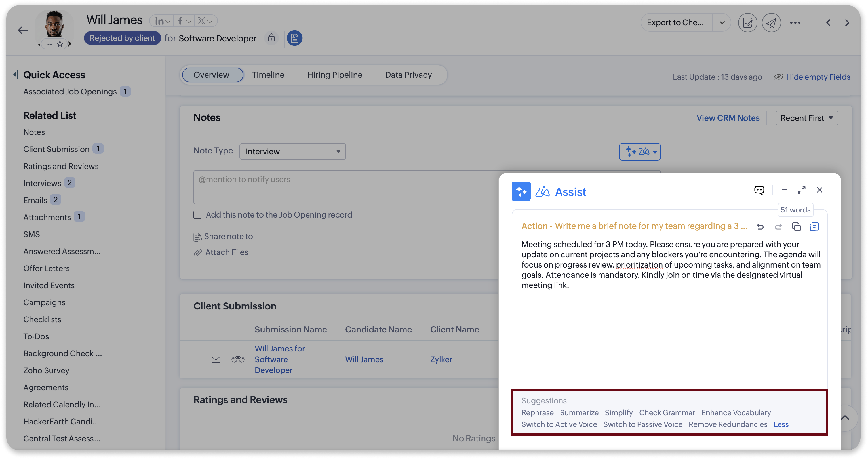
Task: Click the send email paper-plane icon
Action: point(771,23)
